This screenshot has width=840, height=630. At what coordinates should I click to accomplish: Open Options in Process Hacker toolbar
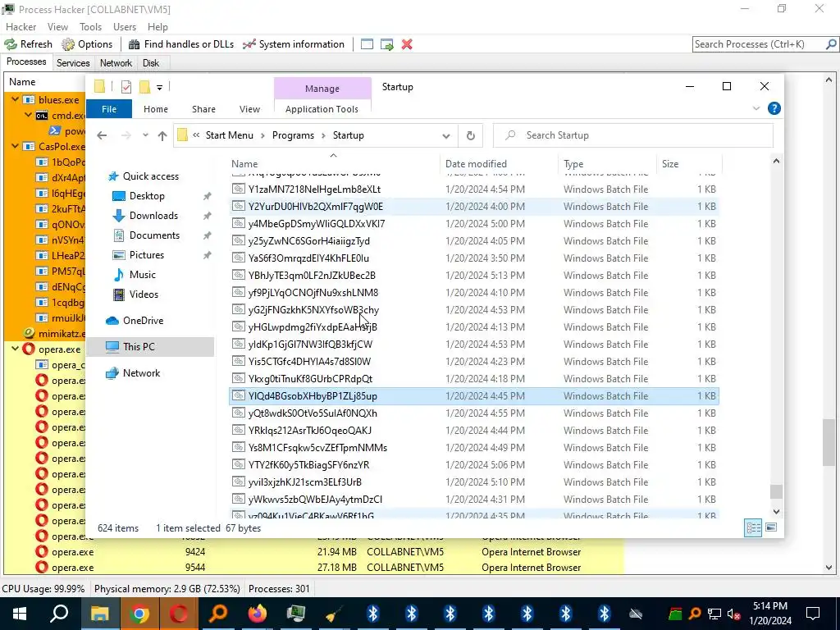coord(87,44)
